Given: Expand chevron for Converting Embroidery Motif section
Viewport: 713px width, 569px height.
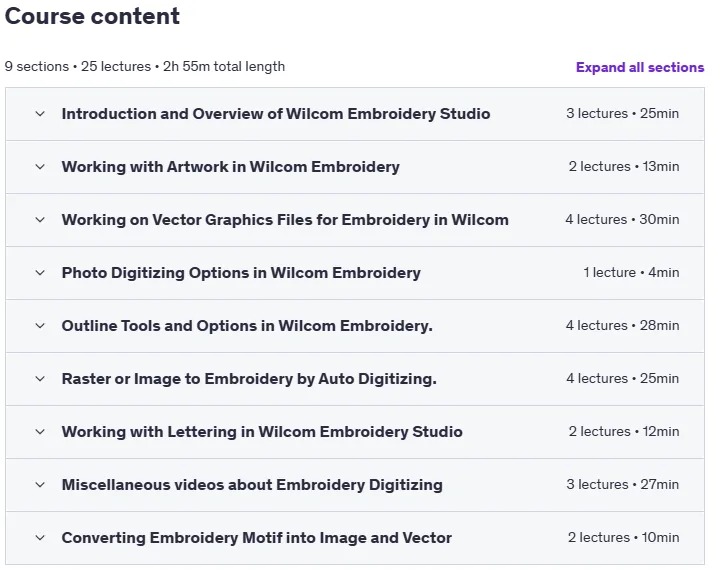Looking at the screenshot, I should 40,538.
